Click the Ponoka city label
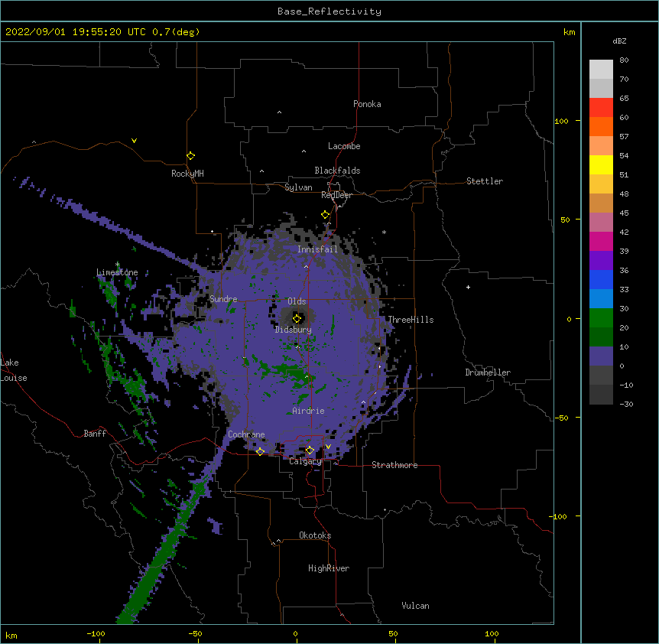Screen dimensions: 659x644 point(367,104)
